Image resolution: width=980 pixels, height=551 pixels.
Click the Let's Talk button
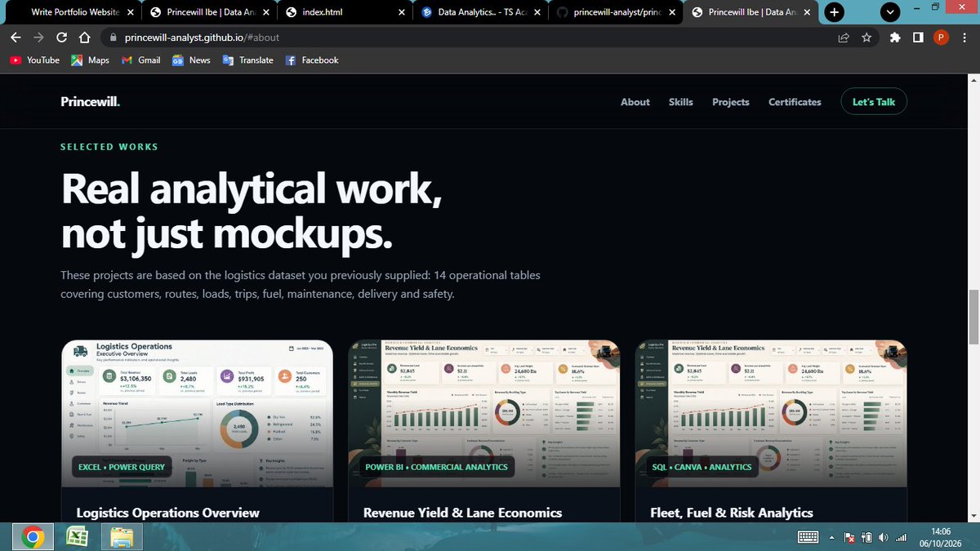tap(874, 102)
